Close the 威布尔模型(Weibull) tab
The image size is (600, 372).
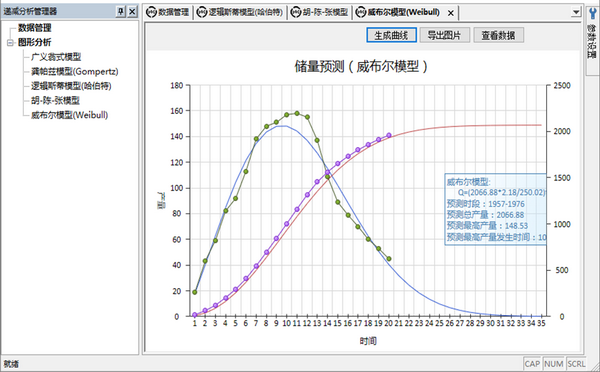[x=451, y=13]
